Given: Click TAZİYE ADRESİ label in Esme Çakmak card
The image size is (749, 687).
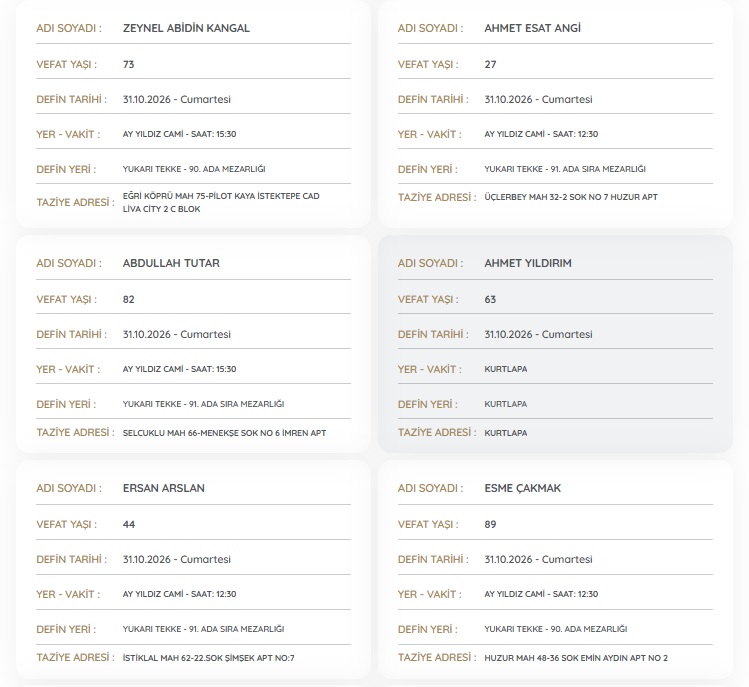Looking at the screenshot, I should (437, 657).
